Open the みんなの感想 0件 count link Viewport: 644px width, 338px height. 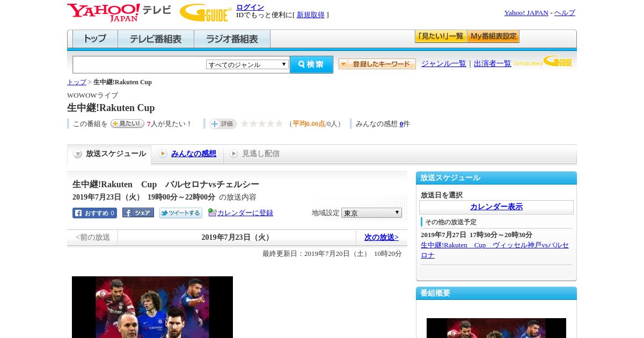click(x=401, y=124)
